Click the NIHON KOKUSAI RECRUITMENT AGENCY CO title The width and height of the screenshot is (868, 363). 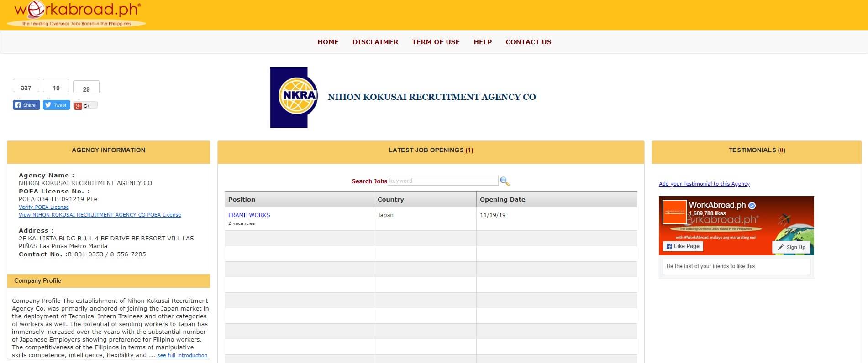pos(432,97)
